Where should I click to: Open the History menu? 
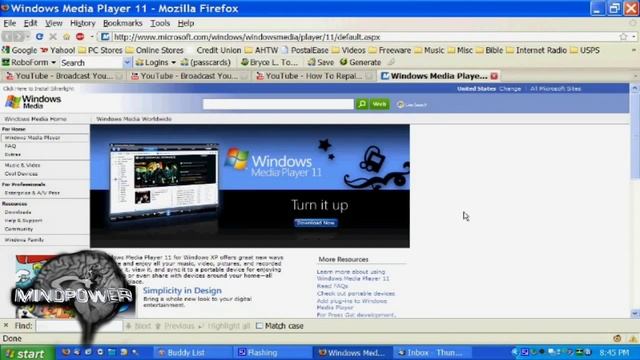pyautogui.click(x=82, y=23)
